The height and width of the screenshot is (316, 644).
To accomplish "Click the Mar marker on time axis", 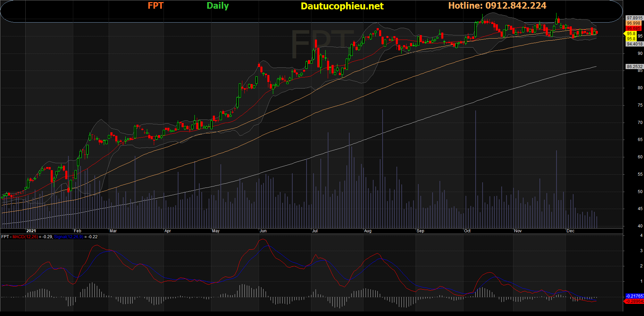I will point(113,231).
